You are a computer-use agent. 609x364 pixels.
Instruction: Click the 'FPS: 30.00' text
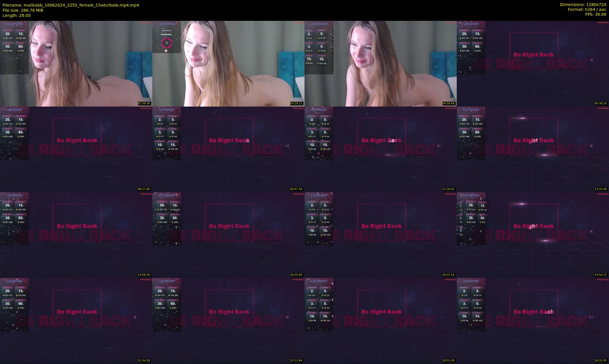596,14
